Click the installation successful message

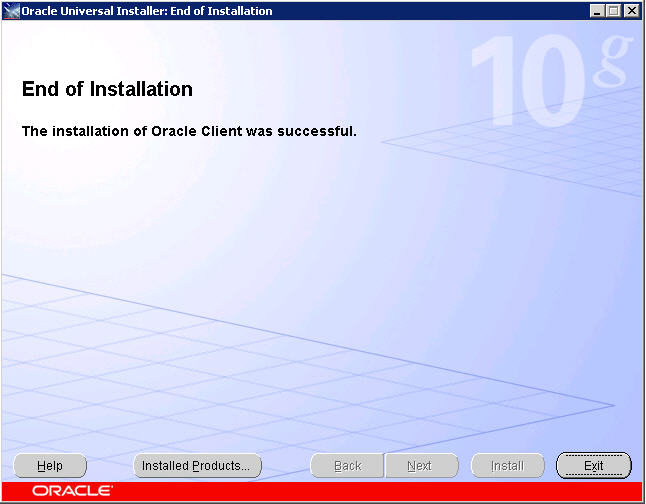pyautogui.click(x=189, y=131)
